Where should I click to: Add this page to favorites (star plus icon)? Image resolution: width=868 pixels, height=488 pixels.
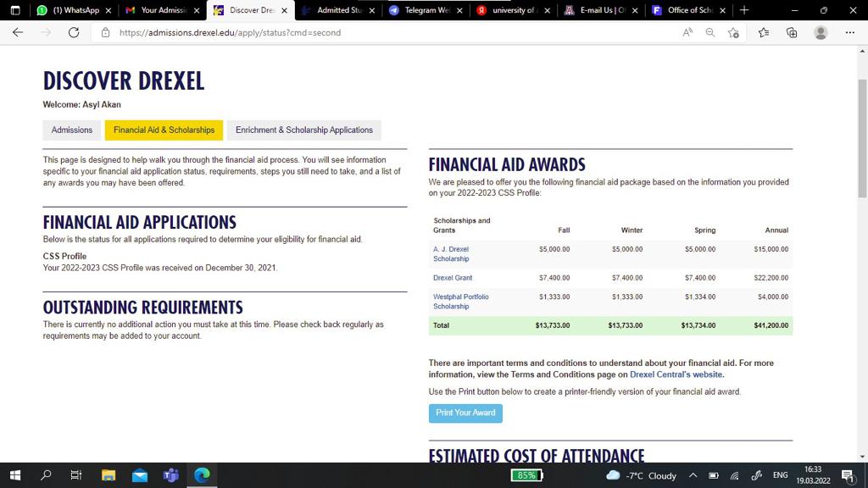click(x=734, y=32)
